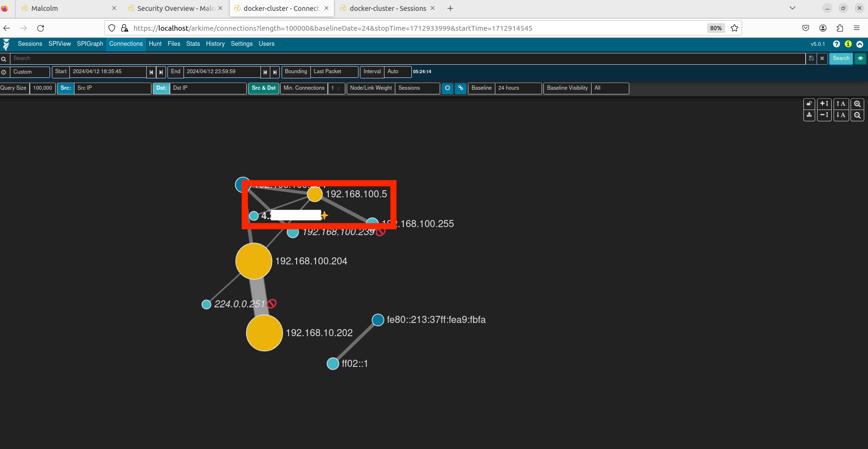This screenshot has width=868, height=449.
Task: Open the Bounding Last Packet dropdown
Action: pyautogui.click(x=334, y=72)
